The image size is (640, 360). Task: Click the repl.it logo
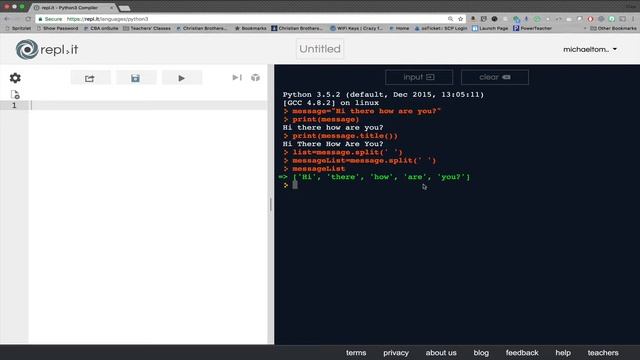(x=47, y=49)
